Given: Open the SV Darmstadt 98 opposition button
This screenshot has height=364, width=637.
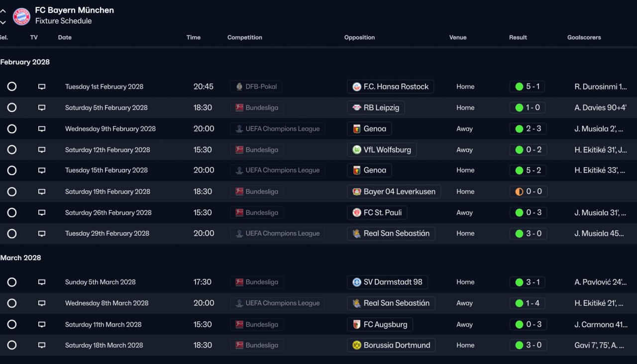Looking at the screenshot, I should click(387, 282).
